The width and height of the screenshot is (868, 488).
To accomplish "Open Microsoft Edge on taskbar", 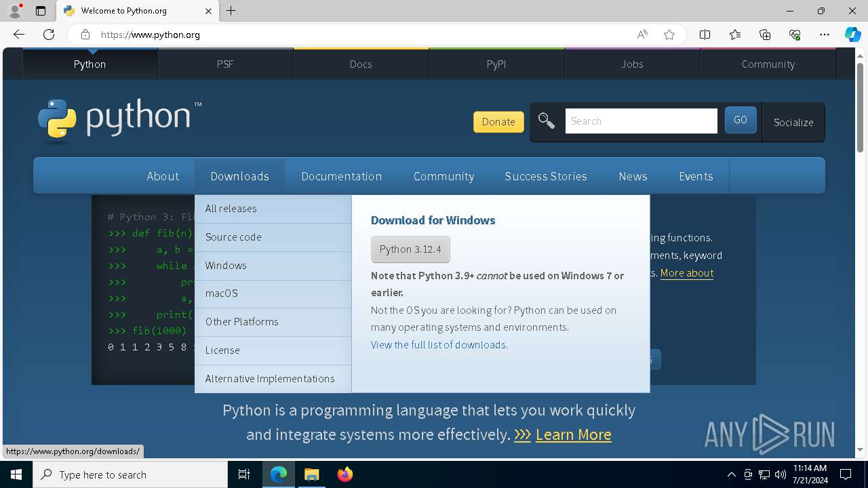I will [x=279, y=474].
